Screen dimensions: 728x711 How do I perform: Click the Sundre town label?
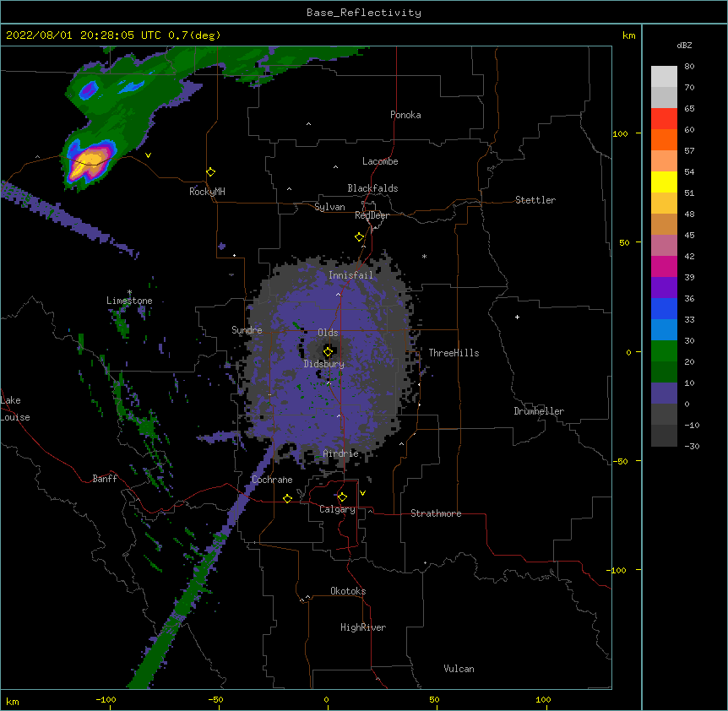(247, 330)
